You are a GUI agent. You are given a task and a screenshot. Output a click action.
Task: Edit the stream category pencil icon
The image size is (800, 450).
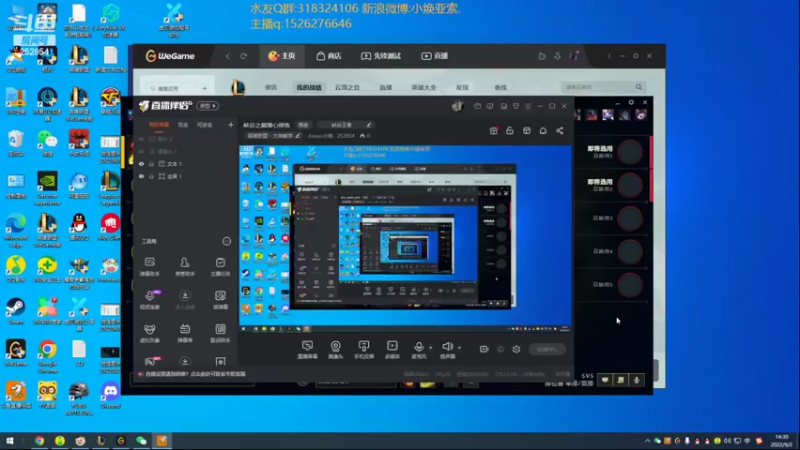point(298,136)
